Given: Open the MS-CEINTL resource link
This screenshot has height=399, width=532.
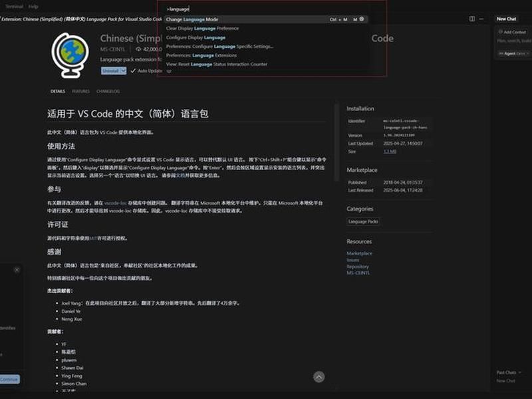Looking at the screenshot, I should 358,273.
